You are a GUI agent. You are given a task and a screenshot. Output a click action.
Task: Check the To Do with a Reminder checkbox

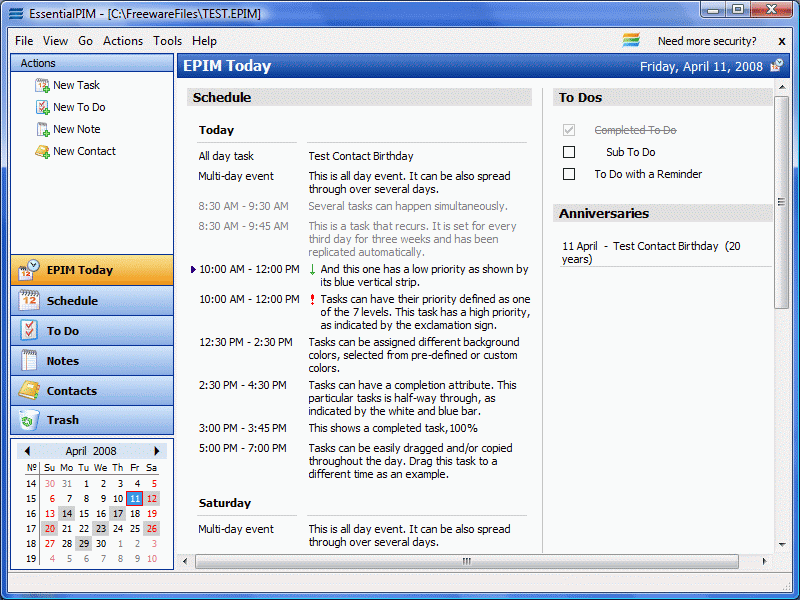pyautogui.click(x=569, y=174)
